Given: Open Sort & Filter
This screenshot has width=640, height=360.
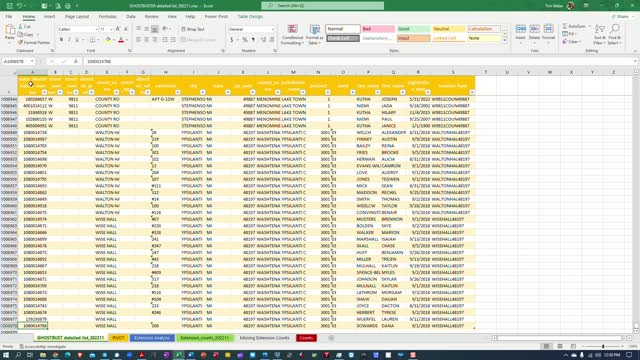Looking at the screenshot, I should [600, 34].
